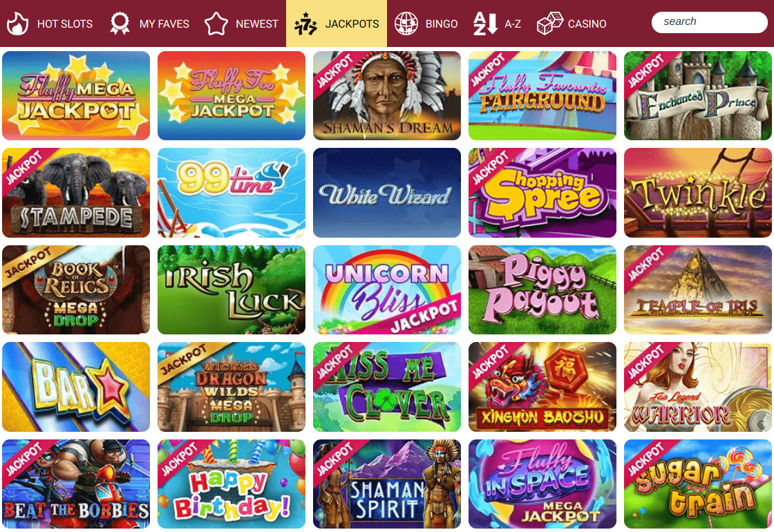The width and height of the screenshot is (774, 532).
Task: Open the Irish Luck slot tile
Action: [232, 289]
